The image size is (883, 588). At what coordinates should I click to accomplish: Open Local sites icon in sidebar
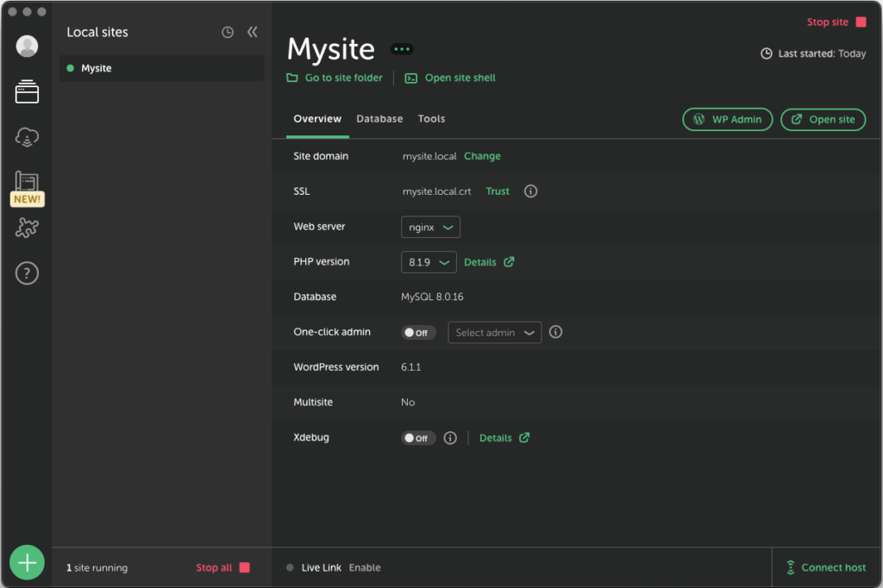point(27,91)
